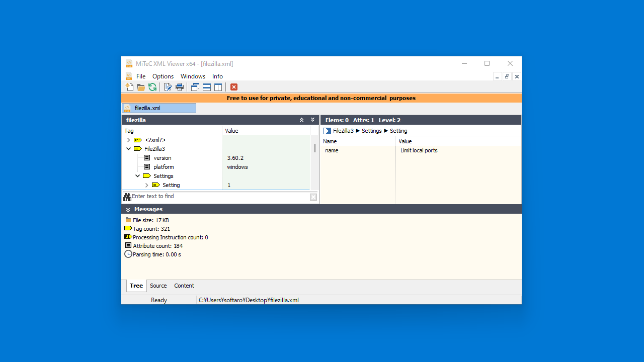The height and width of the screenshot is (362, 644).
Task: Minimize the inner document window
Action: [x=498, y=76]
